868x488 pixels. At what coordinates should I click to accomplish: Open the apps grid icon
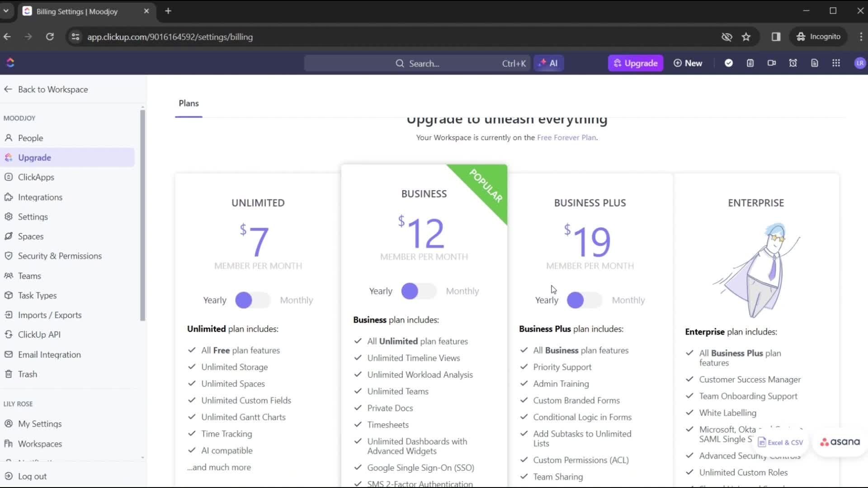pyautogui.click(x=836, y=63)
